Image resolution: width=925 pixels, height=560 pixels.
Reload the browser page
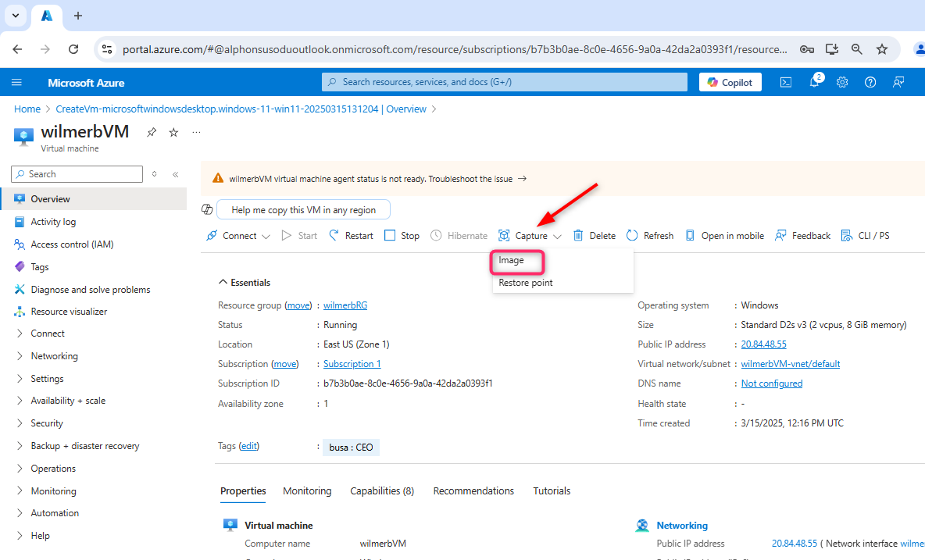click(x=73, y=49)
